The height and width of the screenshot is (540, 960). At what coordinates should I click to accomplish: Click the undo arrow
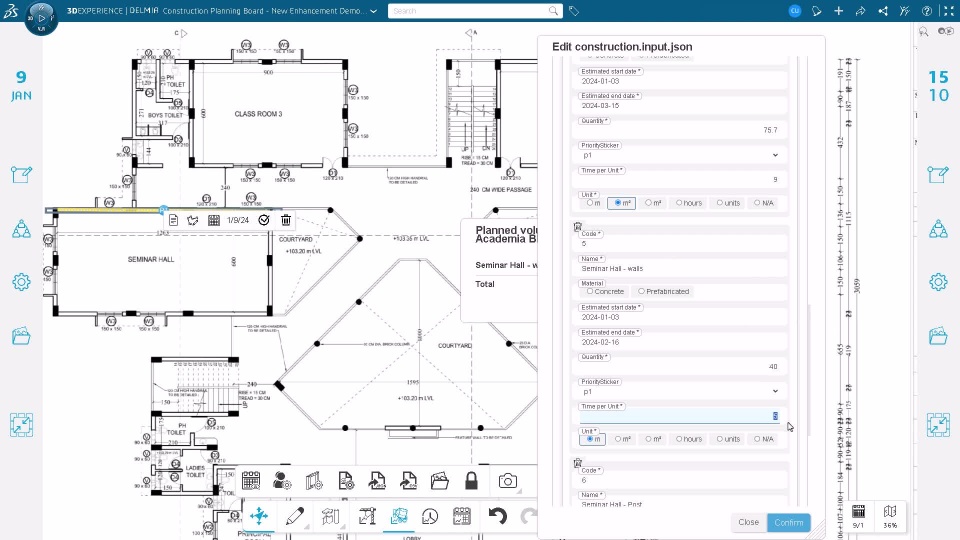497,516
